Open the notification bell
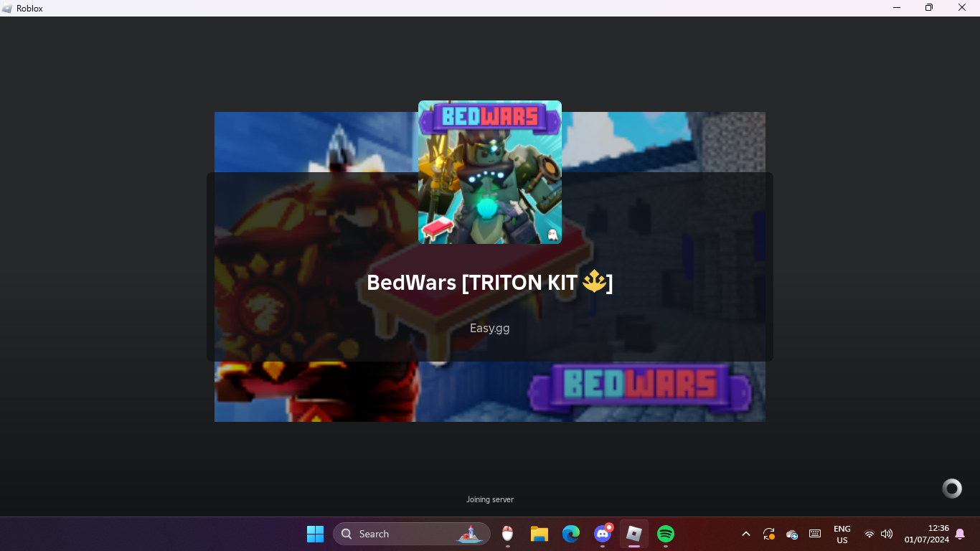Image resolution: width=980 pixels, height=551 pixels. click(x=960, y=534)
